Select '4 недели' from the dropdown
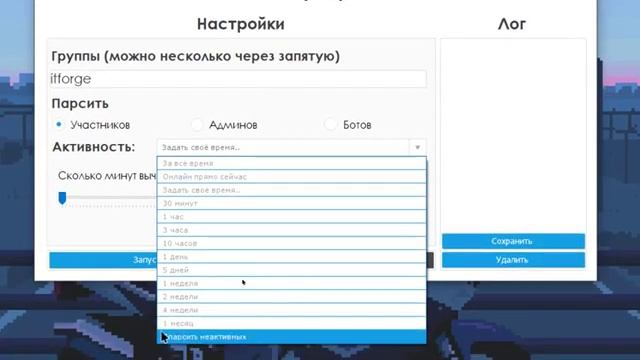 click(291, 310)
